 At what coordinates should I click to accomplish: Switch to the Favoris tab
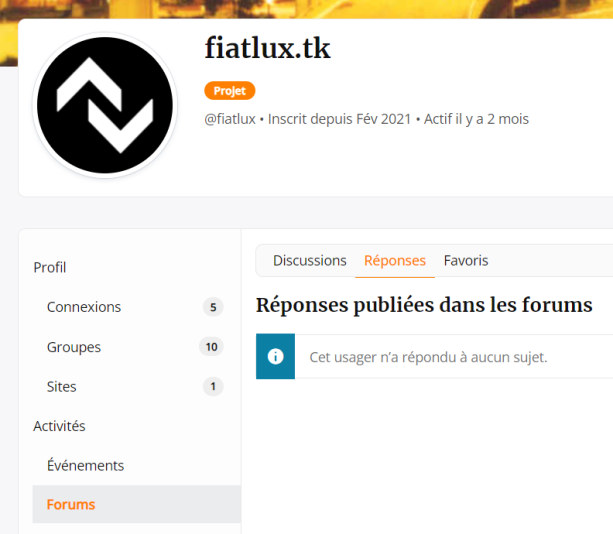pos(466,261)
